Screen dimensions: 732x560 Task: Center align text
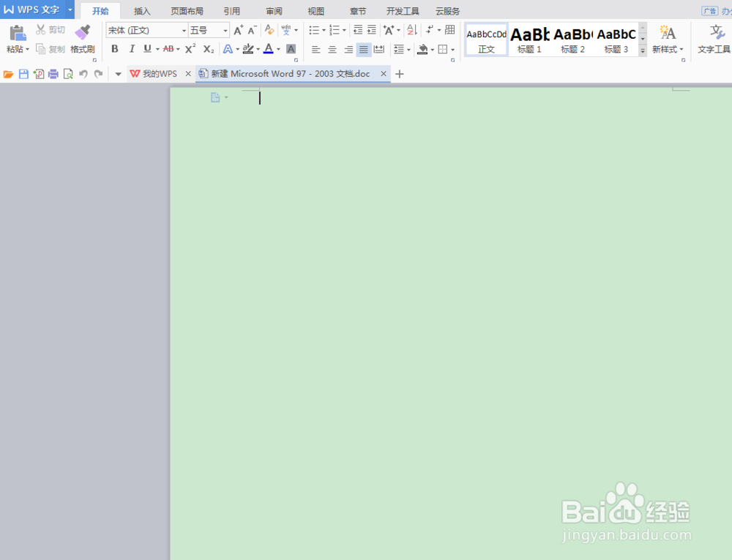click(332, 50)
